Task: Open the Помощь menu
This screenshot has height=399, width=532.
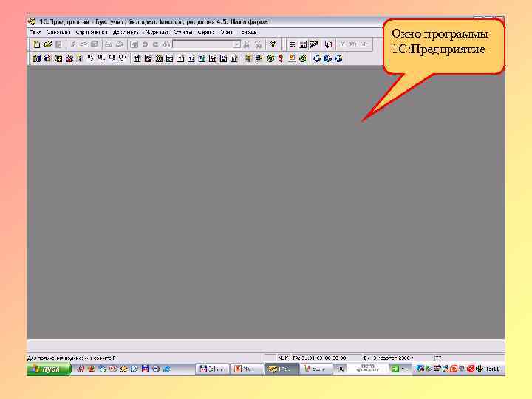Action: pos(249,33)
